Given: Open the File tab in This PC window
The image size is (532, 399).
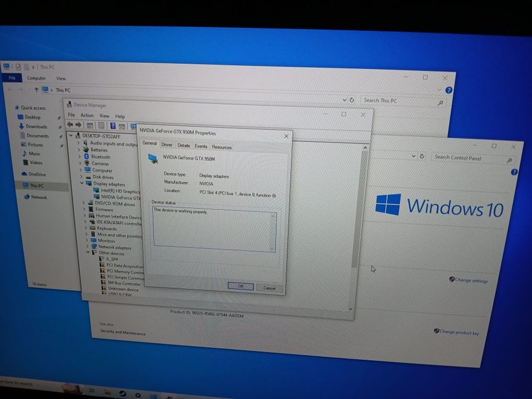Looking at the screenshot, I should (x=12, y=78).
